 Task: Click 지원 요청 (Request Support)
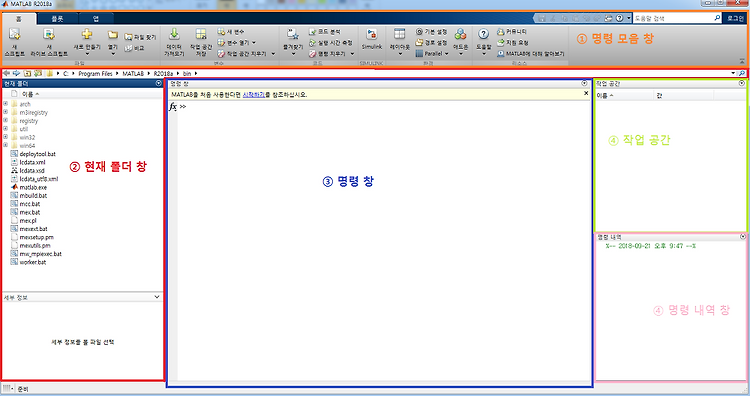512,43
